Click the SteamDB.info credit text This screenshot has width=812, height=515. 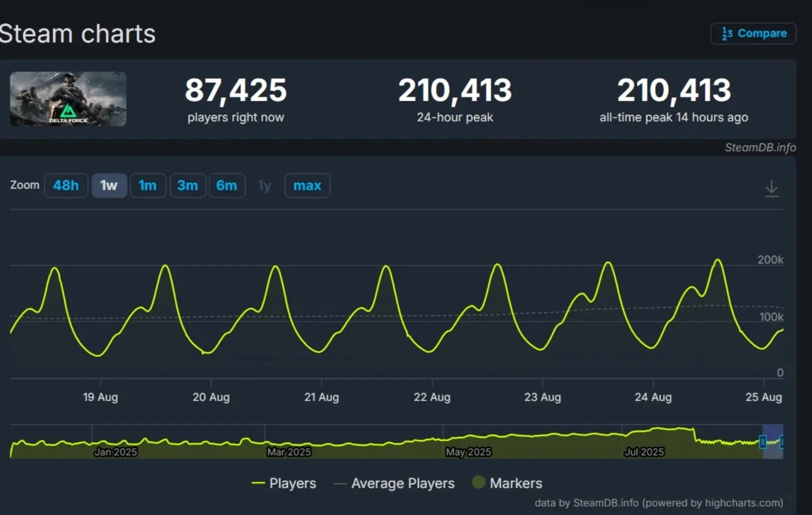click(x=760, y=148)
